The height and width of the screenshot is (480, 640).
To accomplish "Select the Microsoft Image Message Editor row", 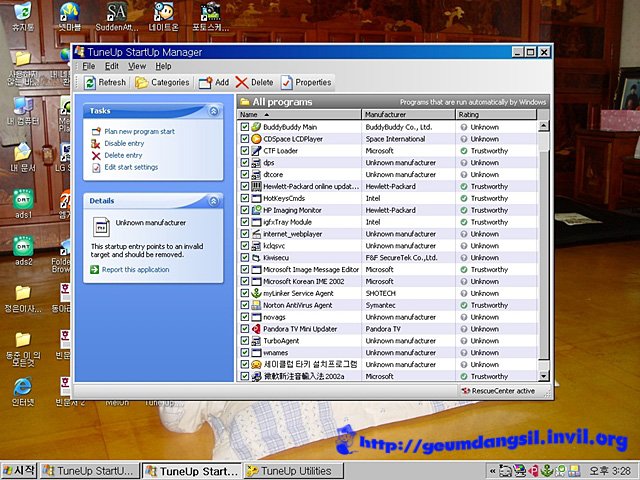I will point(387,269).
